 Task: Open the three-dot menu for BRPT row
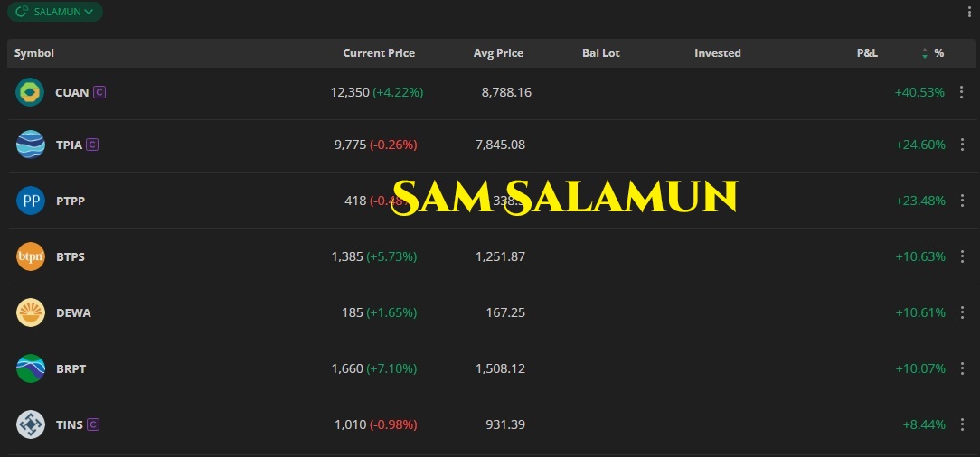[962, 368]
